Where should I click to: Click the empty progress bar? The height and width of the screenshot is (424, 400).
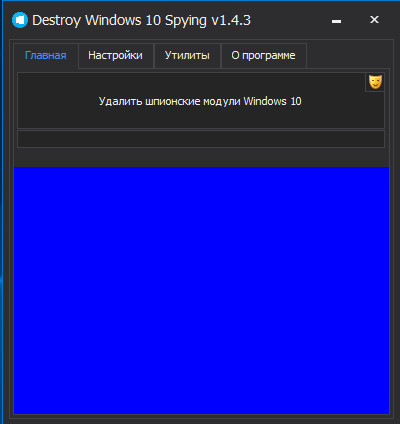(x=201, y=139)
